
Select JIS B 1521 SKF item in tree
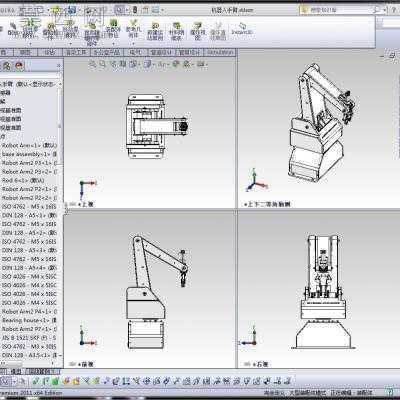[x=29, y=337]
